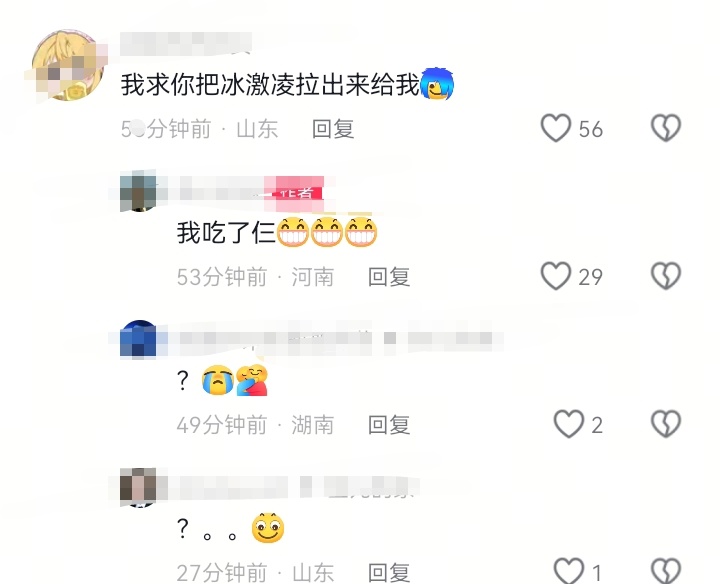
Task: Dislike the 27分钟前 smiley reply
Action: 666,571
